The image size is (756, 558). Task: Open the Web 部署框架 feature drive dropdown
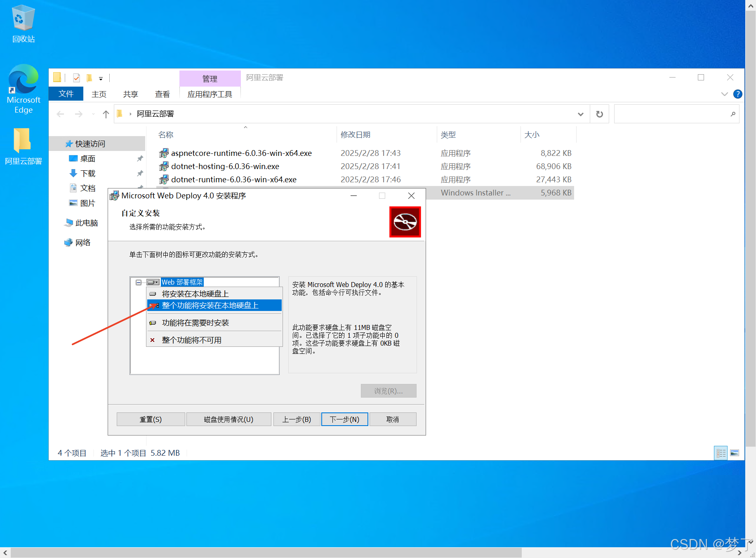[153, 282]
